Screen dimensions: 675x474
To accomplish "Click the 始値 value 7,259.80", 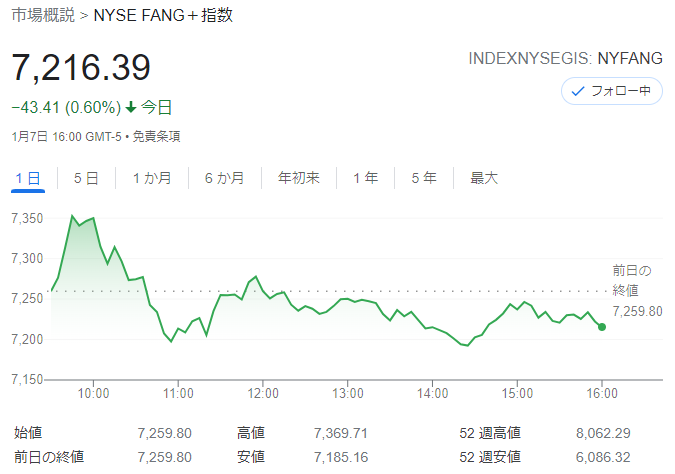I will pos(164,433).
